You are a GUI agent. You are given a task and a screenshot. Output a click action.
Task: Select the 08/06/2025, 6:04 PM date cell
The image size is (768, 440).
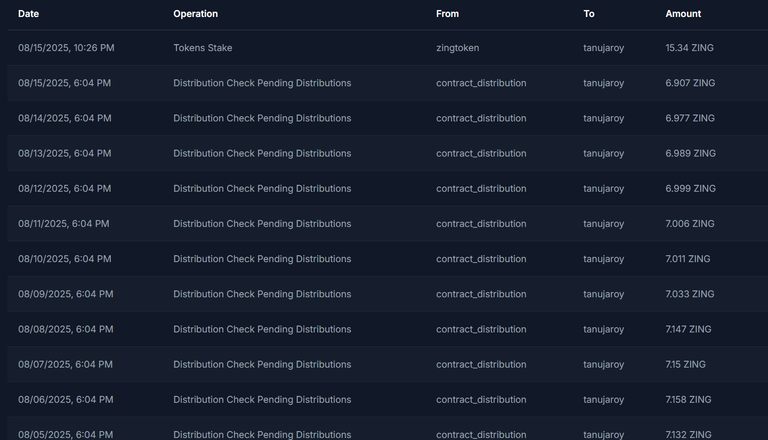(x=66, y=400)
